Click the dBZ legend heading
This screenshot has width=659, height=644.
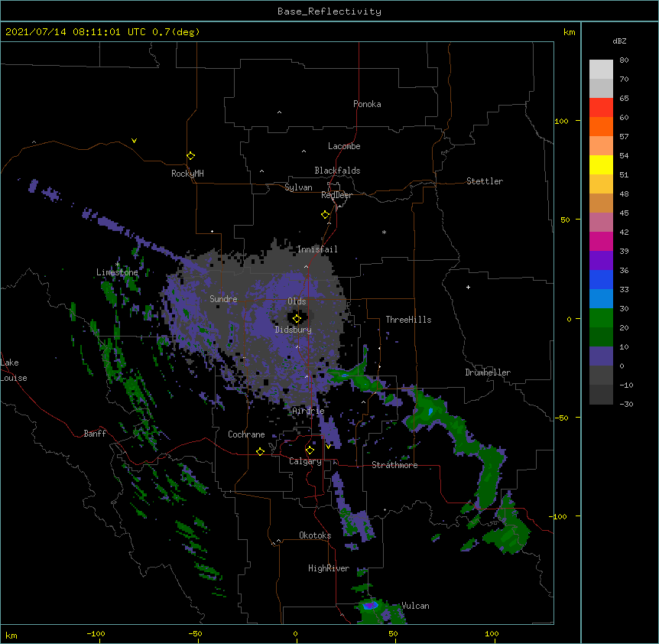[619, 41]
